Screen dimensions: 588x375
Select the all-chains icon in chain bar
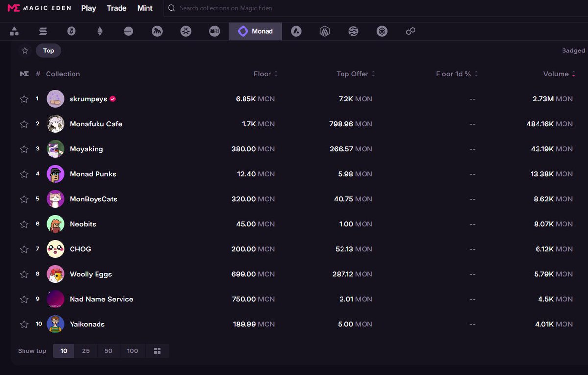pyautogui.click(x=14, y=31)
